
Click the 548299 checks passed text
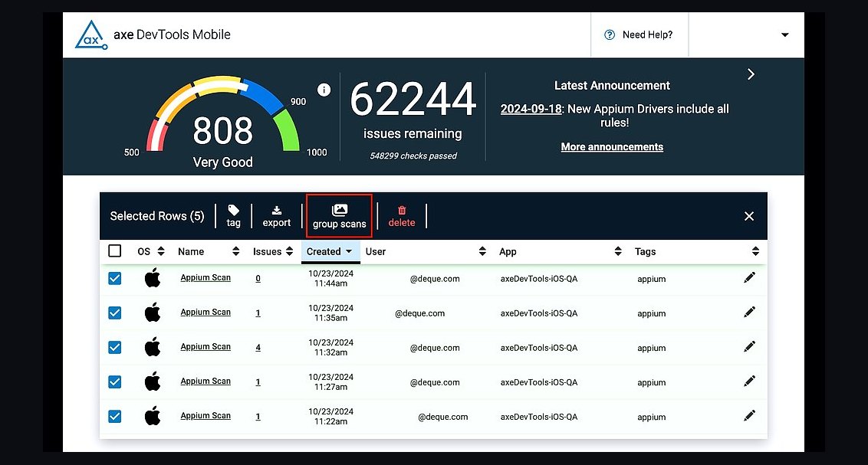pos(413,156)
